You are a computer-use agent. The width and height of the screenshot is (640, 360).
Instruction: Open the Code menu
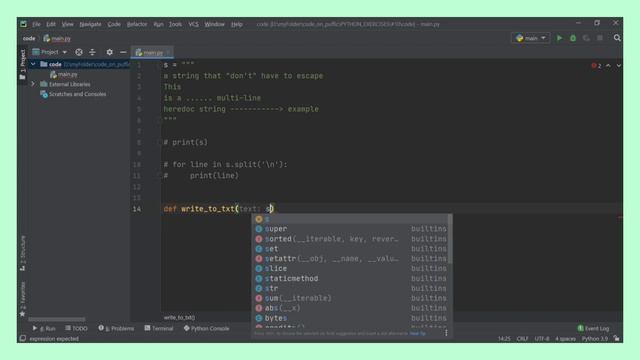pos(114,24)
